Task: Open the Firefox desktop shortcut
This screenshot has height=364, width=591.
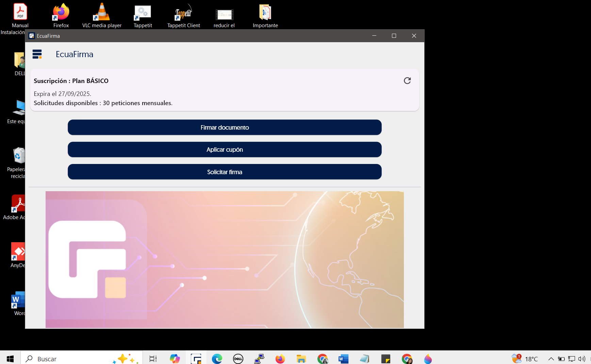Action: tap(61, 16)
